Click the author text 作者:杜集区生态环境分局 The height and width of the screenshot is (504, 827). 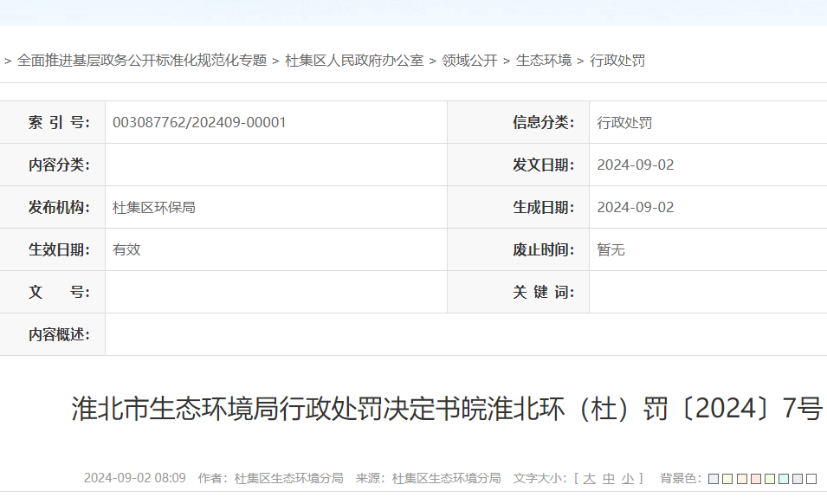tap(270, 478)
